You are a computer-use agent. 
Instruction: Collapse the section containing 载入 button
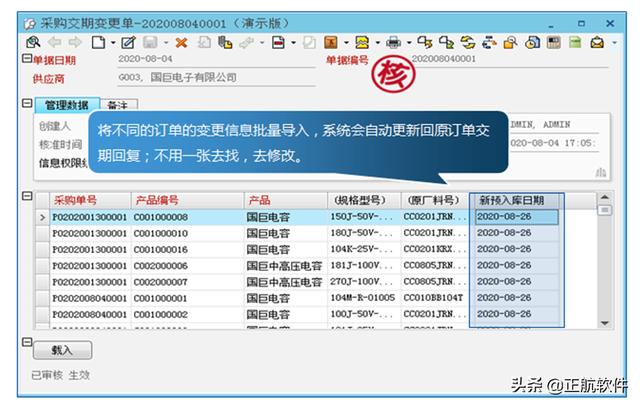pos(27,342)
